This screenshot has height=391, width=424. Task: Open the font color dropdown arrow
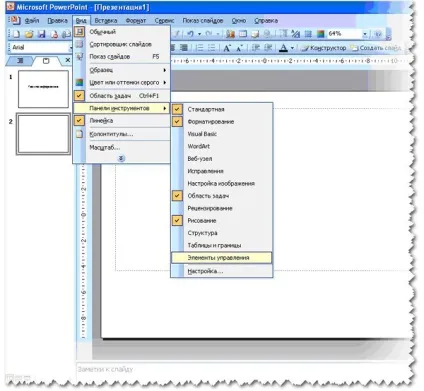coord(292,48)
